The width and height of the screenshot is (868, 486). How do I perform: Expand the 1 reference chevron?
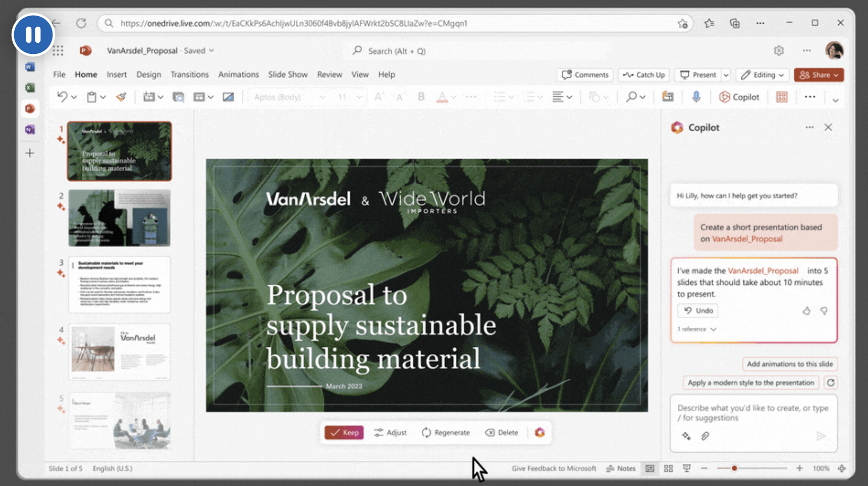click(713, 329)
